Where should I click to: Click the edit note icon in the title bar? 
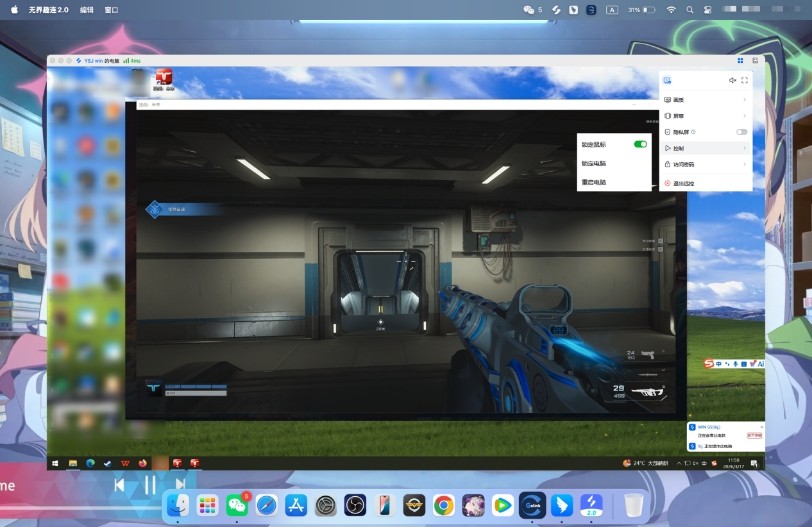(755, 60)
